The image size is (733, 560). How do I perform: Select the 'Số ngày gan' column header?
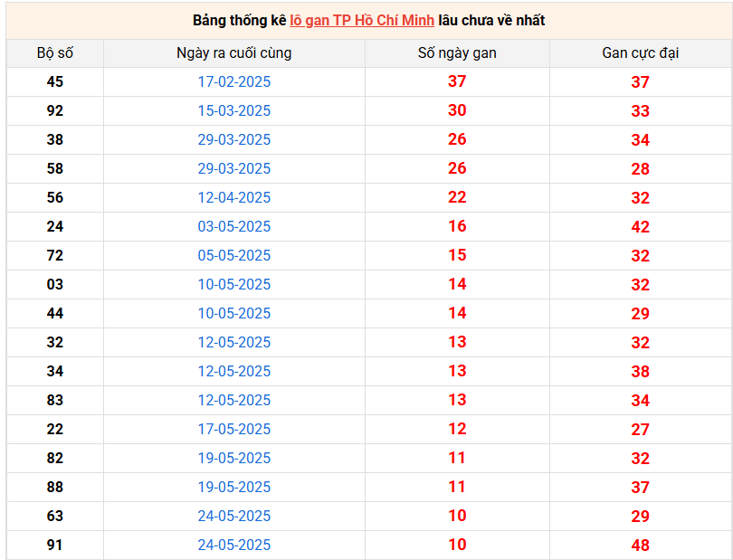[457, 52]
